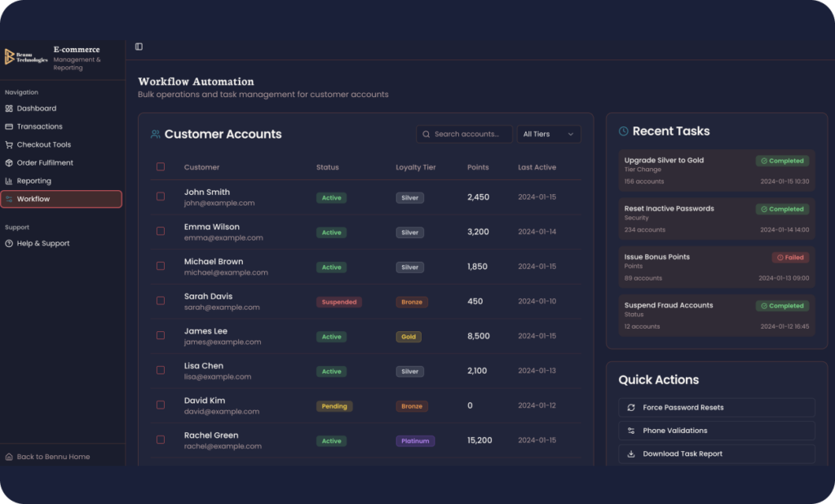Click the Order Fulfilment box icon

click(9, 163)
